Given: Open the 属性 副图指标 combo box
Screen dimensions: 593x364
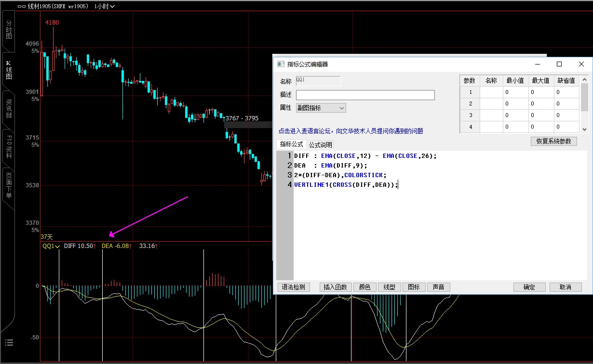Looking at the screenshot, I should click(321, 108).
